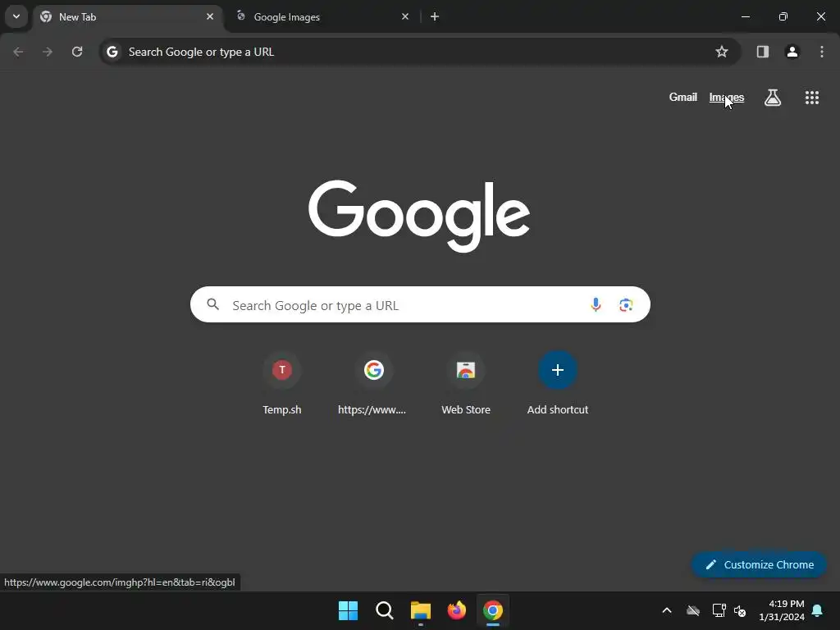840x630 pixels.
Task: Reload the page
Action: pos(77,52)
